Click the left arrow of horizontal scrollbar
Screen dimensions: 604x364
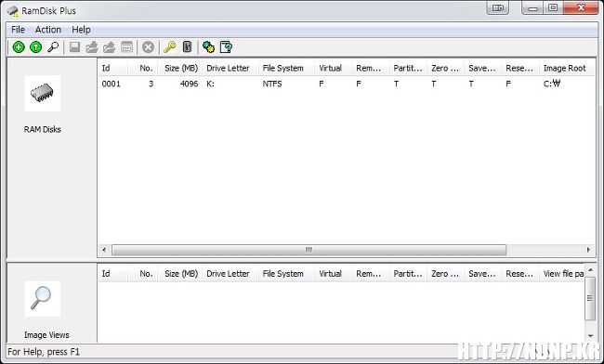(x=104, y=250)
